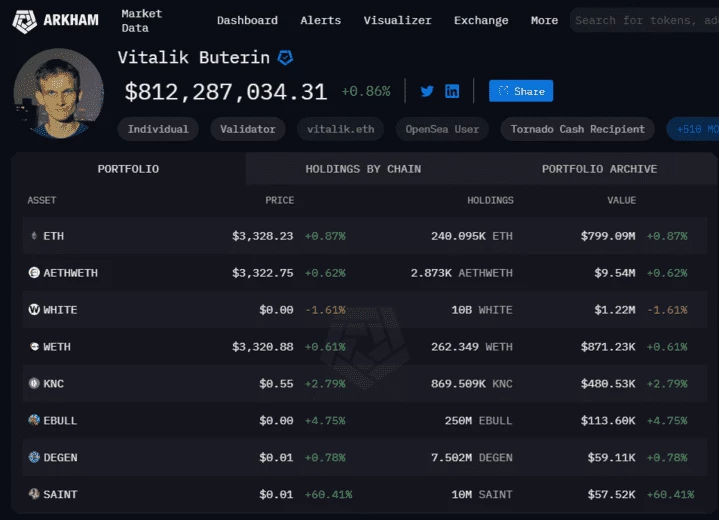This screenshot has width=719, height=520.
Task: Click the 262.349 WETH holdings
Action: click(472, 347)
